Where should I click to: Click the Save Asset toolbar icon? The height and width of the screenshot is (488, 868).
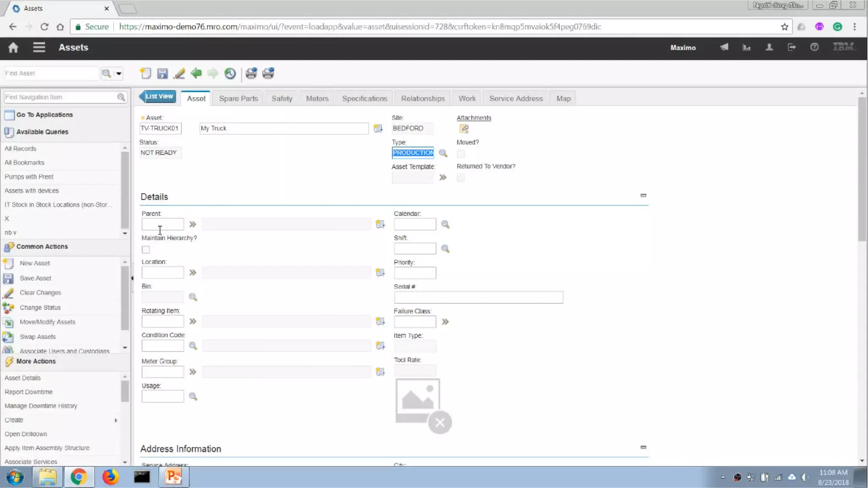[x=162, y=73]
